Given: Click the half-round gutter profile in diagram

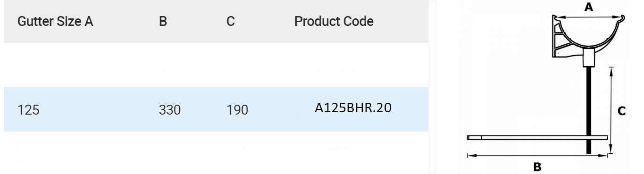Looking at the screenshot, I should [590, 34].
